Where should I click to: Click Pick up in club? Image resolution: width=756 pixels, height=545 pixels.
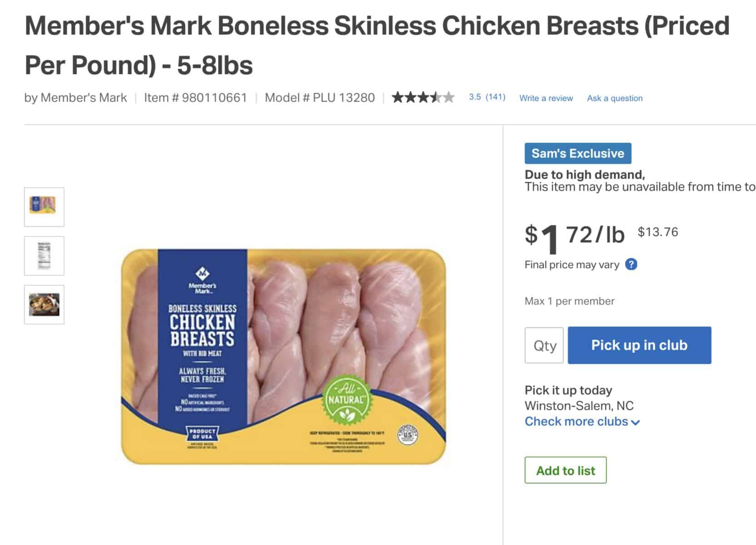[x=638, y=345]
